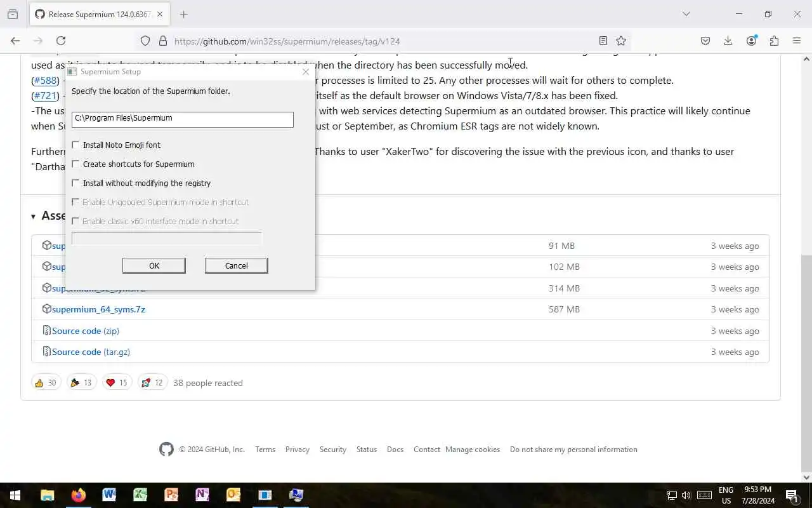Click the tracking protection shield icon
The height and width of the screenshot is (508, 812).
(145, 41)
